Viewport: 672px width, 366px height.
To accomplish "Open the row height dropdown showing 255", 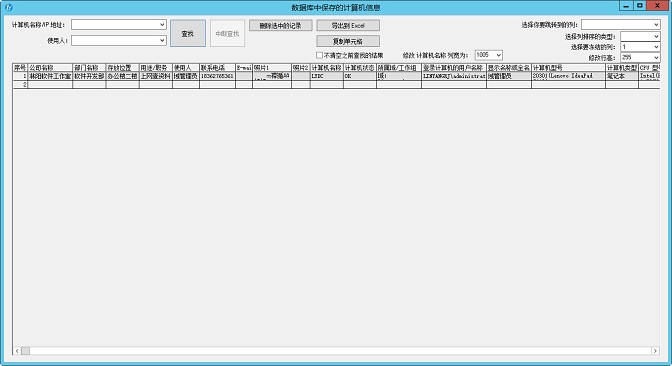I will (x=640, y=57).
